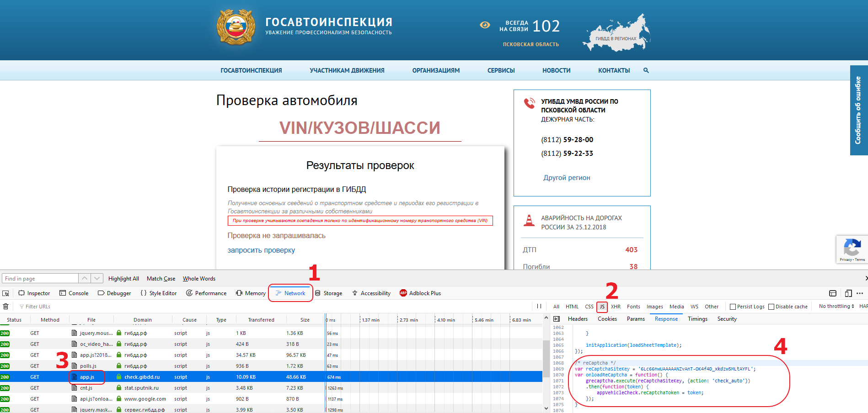868x413 pixels.
Task: Open devtools more options ellipsis
Action: click(x=860, y=293)
